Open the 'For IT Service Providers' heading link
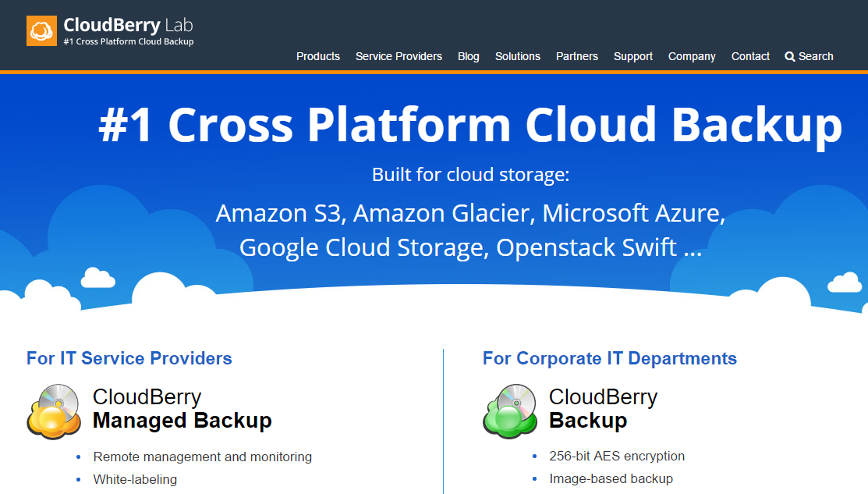Image resolution: width=868 pixels, height=494 pixels. click(x=129, y=358)
